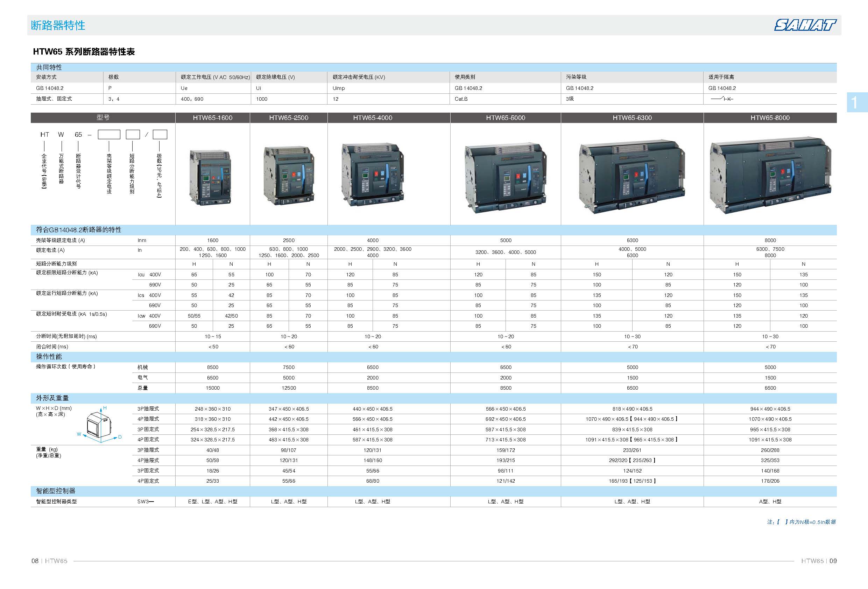This screenshot has width=868, height=589.
Task: Click the 共同特性 section header
Action: click(x=49, y=67)
